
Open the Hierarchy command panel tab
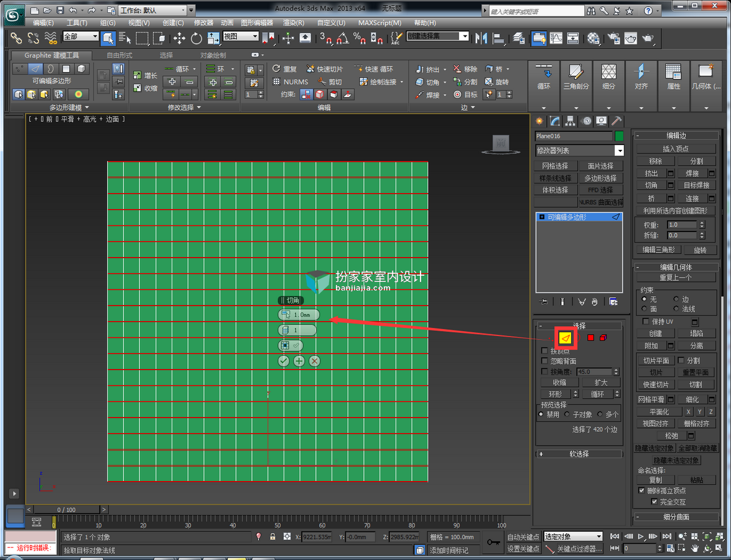point(570,121)
